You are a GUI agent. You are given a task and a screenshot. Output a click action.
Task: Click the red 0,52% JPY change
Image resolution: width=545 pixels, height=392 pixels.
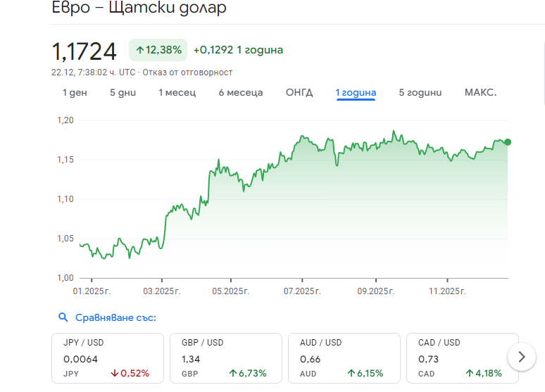click(x=130, y=373)
